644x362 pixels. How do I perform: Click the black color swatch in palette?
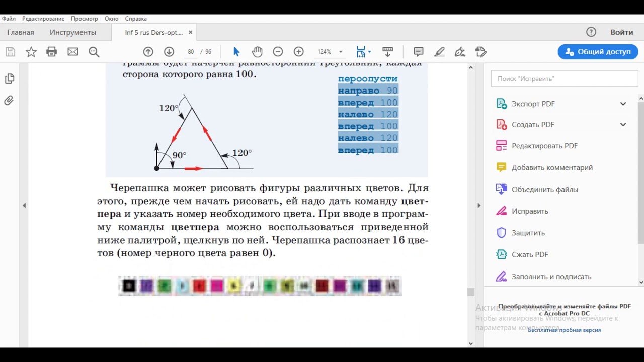[x=129, y=286]
